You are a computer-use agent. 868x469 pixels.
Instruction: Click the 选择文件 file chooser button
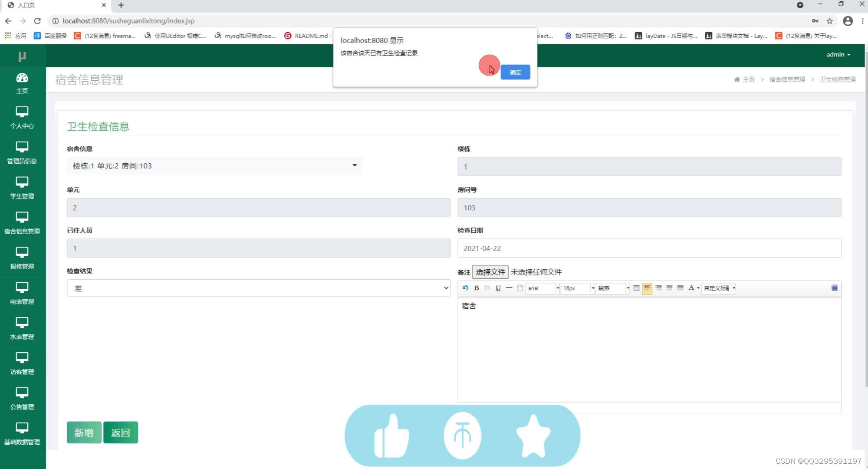coord(490,272)
